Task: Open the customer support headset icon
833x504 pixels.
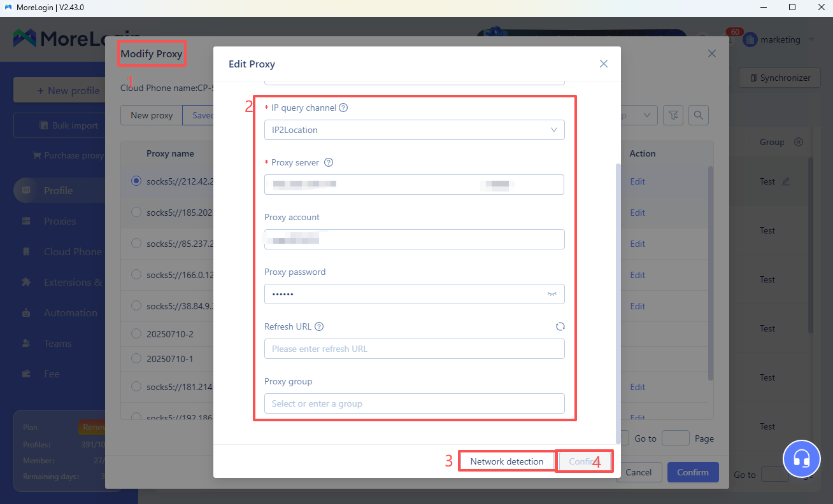Action: (x=801, y=458)
